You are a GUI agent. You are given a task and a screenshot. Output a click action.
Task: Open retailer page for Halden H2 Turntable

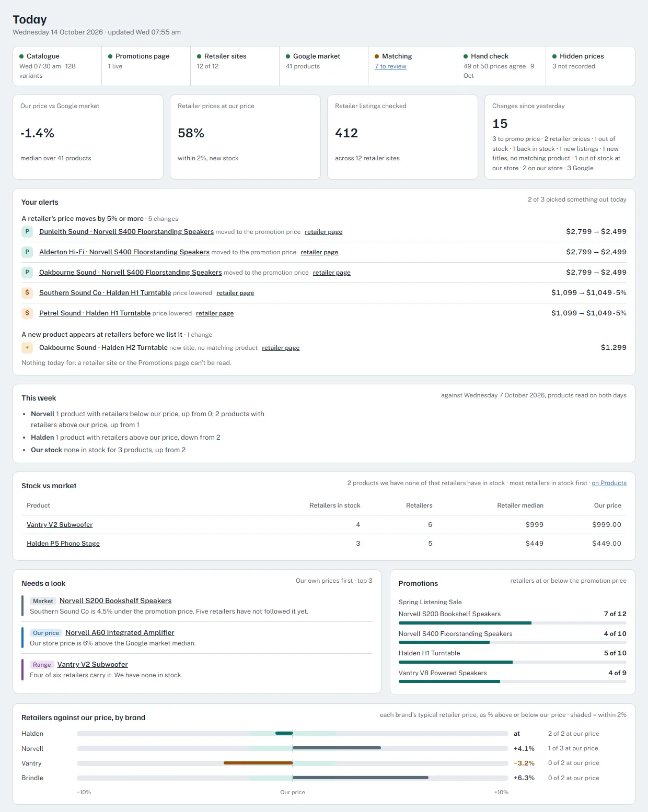pos(281,348)
